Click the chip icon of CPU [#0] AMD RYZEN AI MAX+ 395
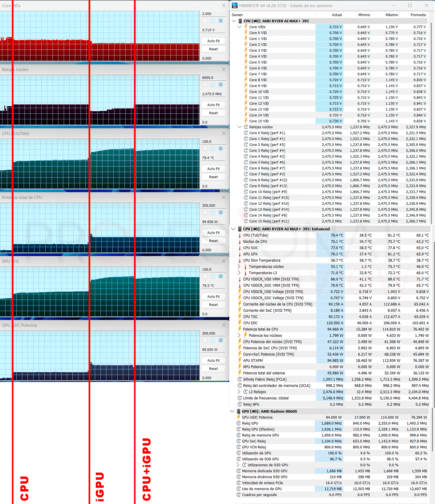 click(x=240, y=21)
